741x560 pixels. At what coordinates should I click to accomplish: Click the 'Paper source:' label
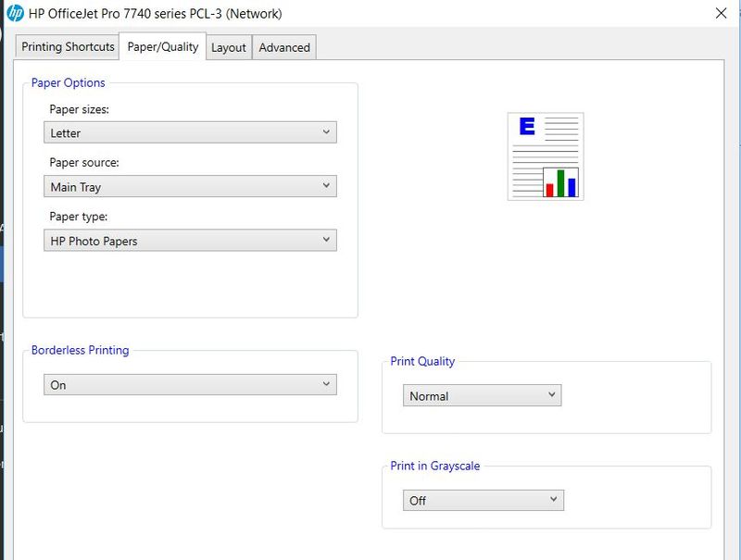[84, 163]
